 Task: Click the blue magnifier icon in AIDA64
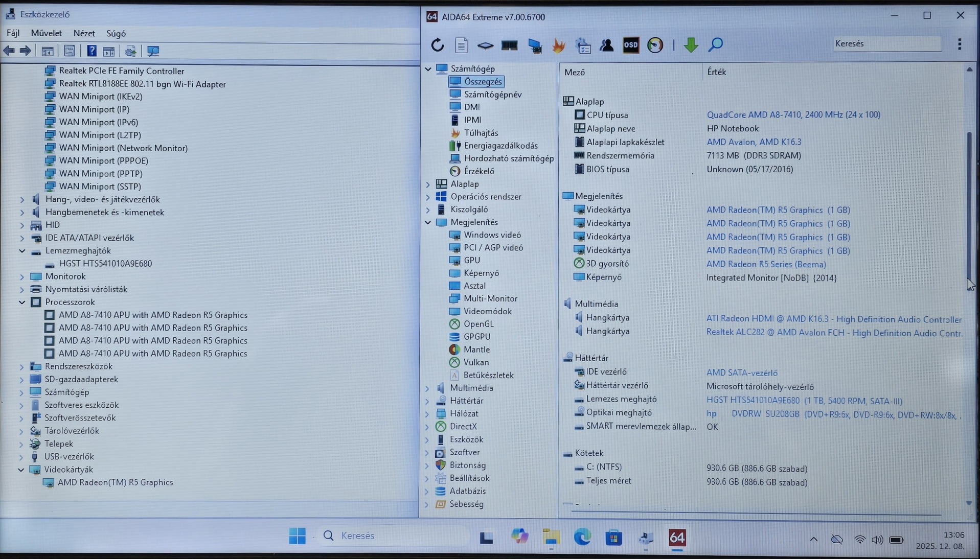[715, 45]
